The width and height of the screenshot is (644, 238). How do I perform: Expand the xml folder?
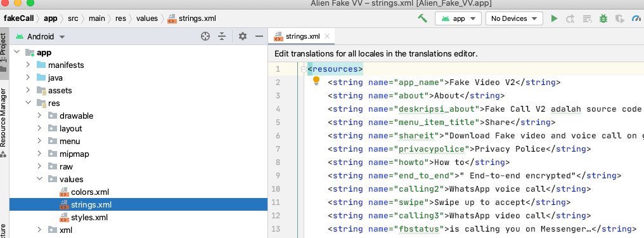point(39,230)
